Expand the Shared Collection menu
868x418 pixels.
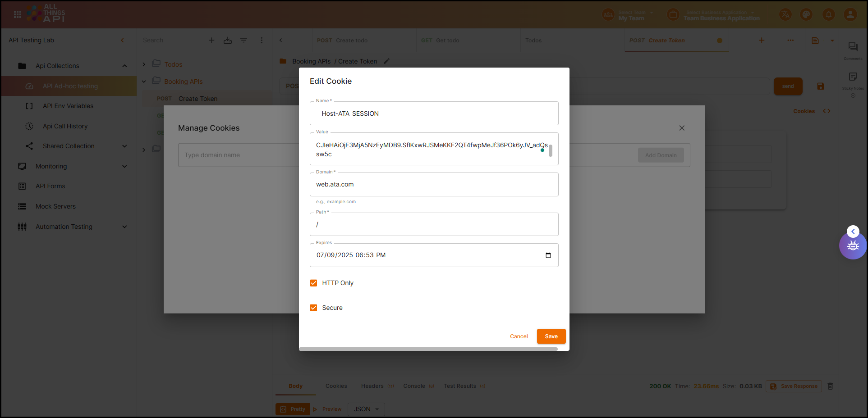click(x=124, y=146)
